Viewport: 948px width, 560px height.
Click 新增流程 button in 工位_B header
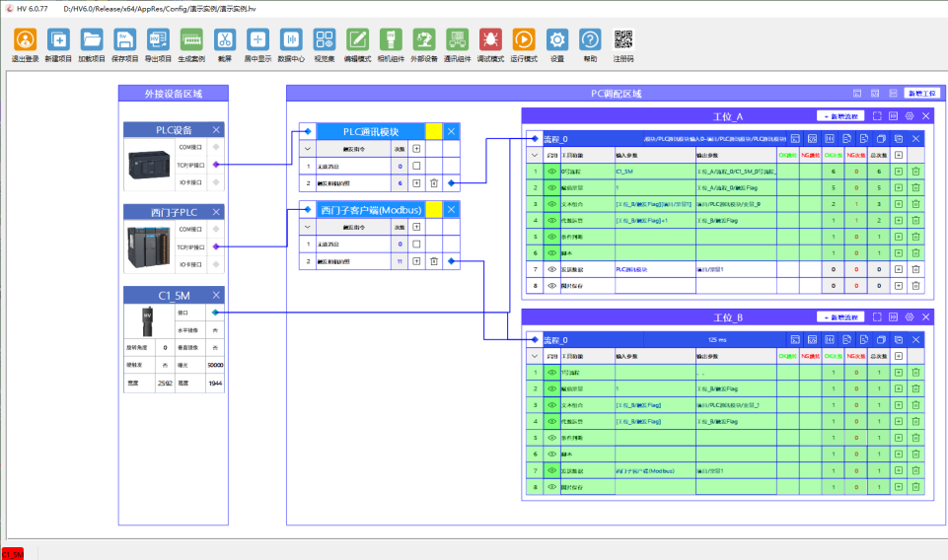(x=840, y=317)
